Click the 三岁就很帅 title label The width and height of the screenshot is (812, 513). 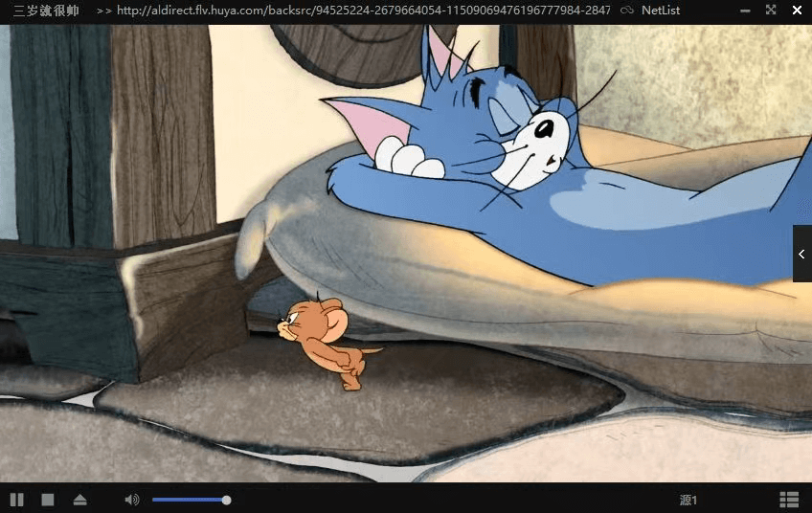click(46, 11)
